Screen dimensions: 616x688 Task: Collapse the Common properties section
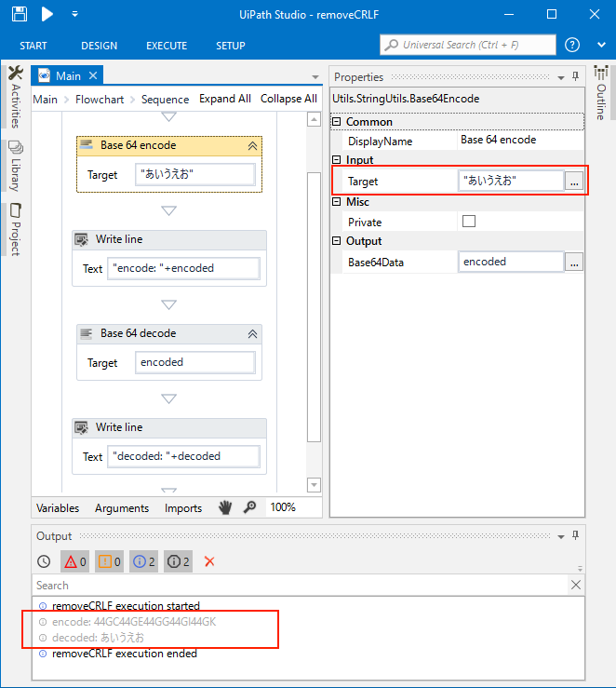[337, 122]
